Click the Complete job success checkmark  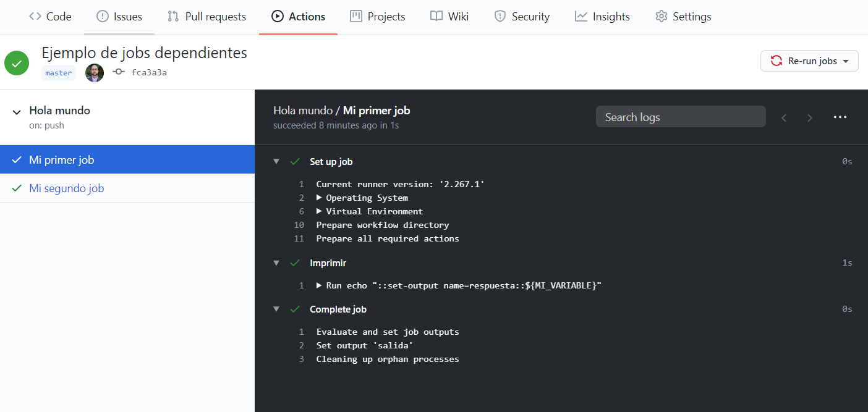pyautogui.click(x=295, y=309)
